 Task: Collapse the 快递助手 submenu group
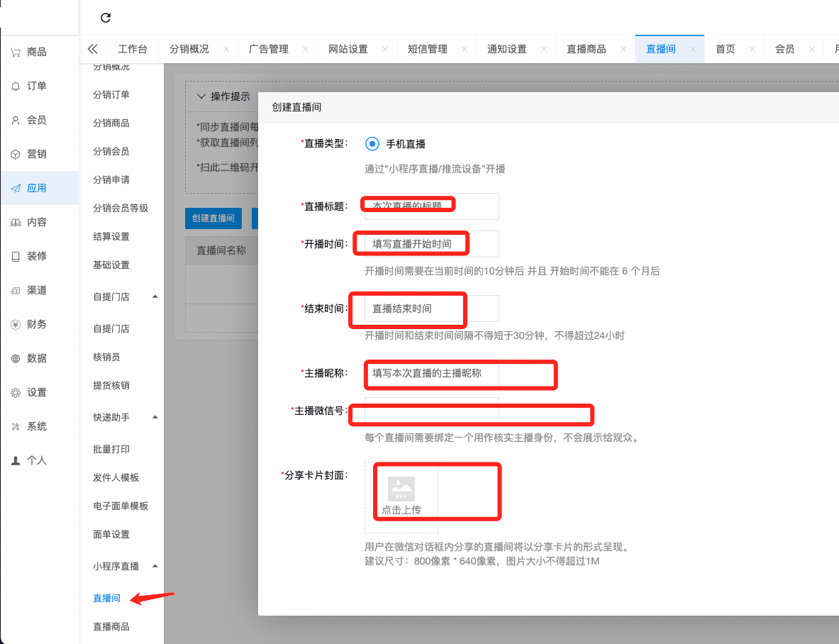coord(155,417)
